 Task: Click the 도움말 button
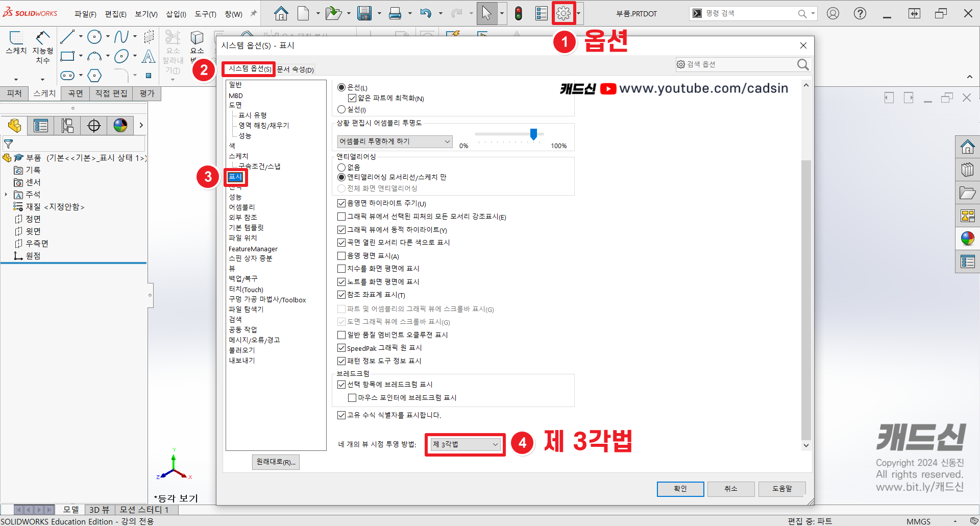[782, 489]
